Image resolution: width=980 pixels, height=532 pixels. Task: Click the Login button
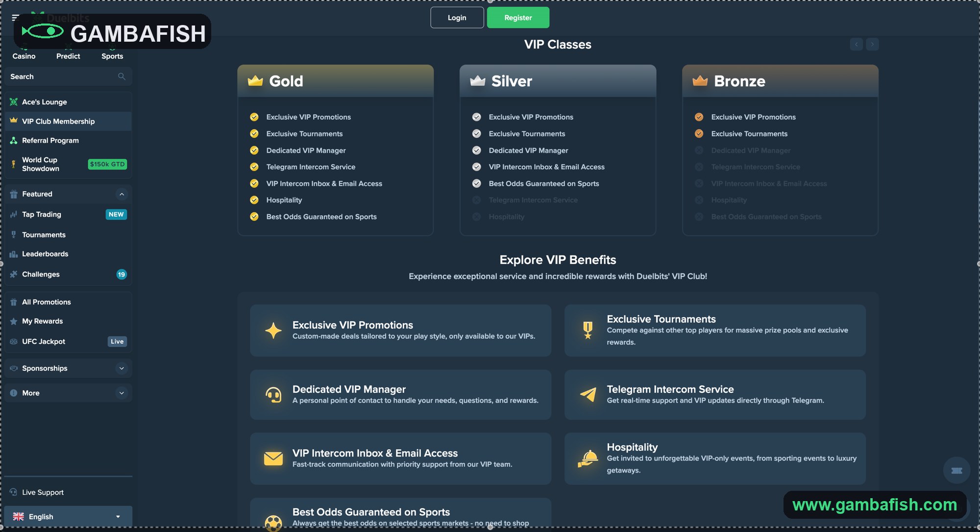pos(457,18)
